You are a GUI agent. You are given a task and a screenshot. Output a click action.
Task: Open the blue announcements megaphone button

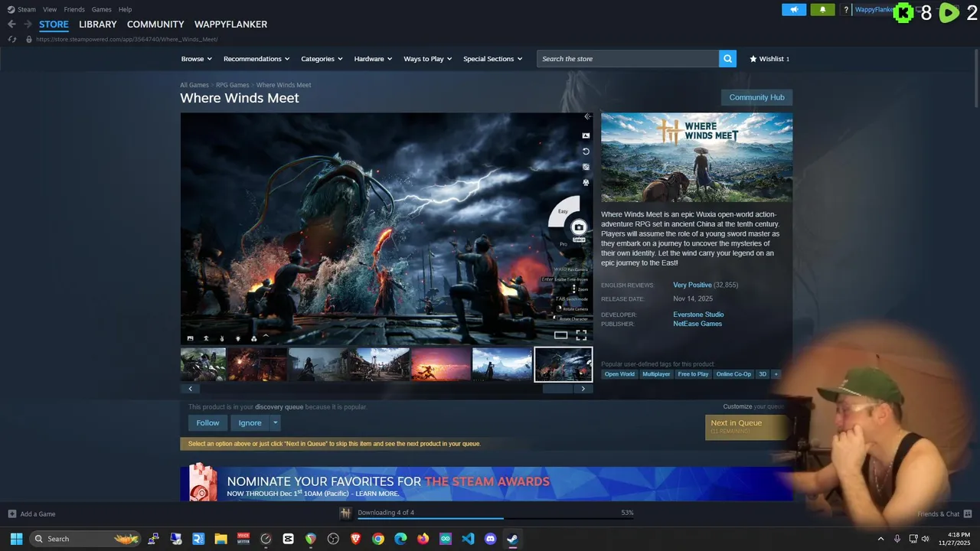point(794,9)
